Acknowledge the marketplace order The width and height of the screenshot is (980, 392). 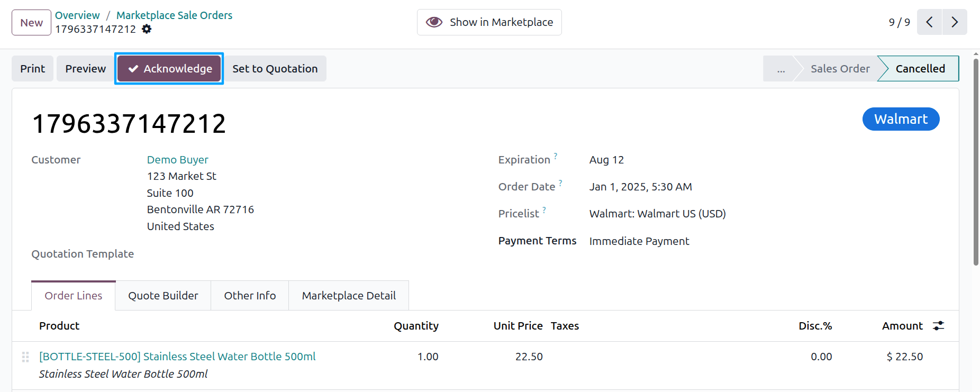pos(169,69)
